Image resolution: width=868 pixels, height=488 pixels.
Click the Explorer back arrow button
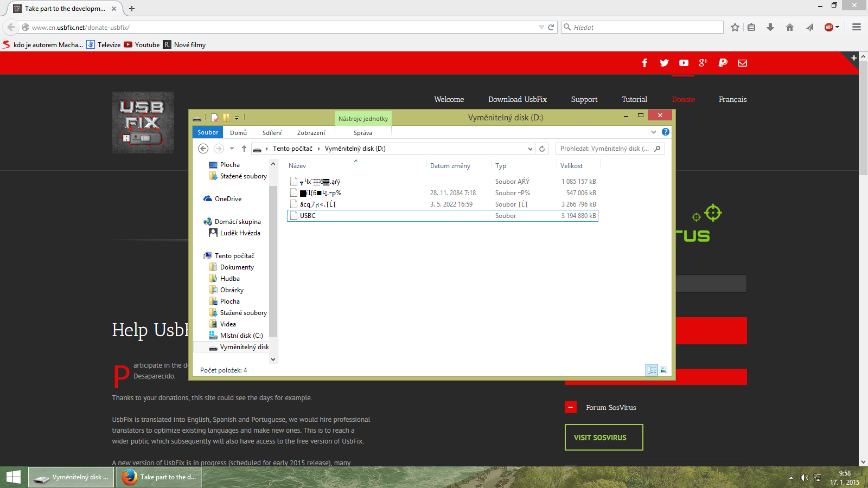tap(203, 149)
